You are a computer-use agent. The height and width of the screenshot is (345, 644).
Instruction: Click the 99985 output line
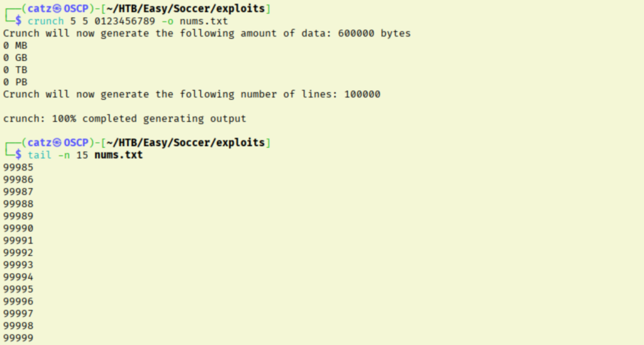18,167
